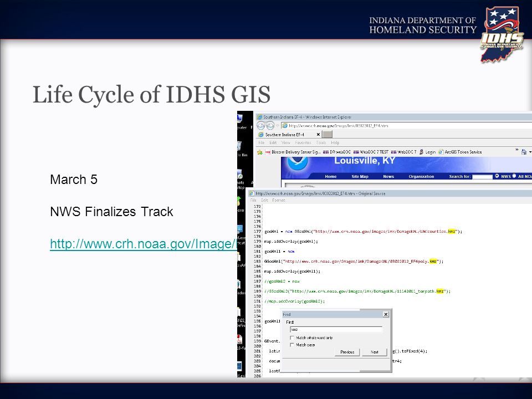The width and height of the screenshot is (532, 399).
Task: Open Format menu in Original Source window
Action: click(x=279, y=201)
